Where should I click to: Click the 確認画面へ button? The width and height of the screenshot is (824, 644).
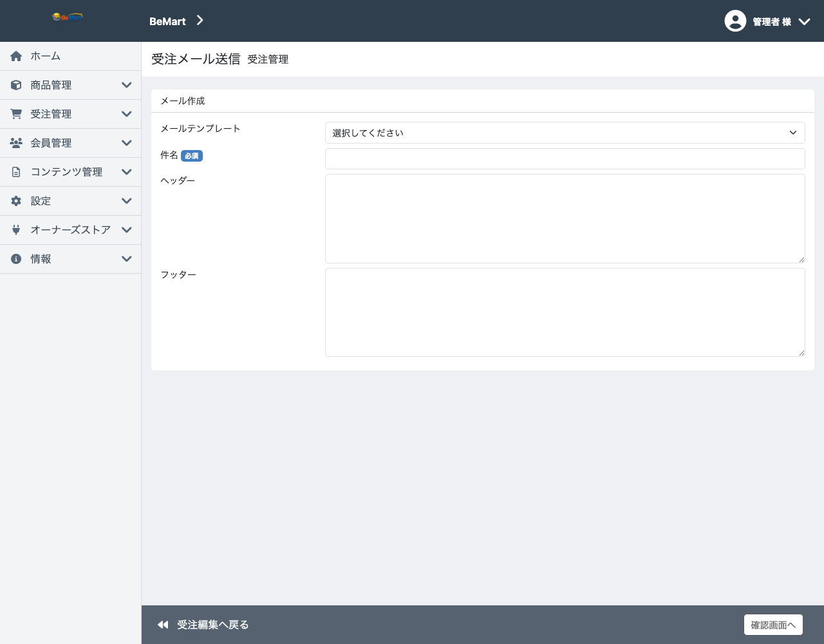(773, 625)
